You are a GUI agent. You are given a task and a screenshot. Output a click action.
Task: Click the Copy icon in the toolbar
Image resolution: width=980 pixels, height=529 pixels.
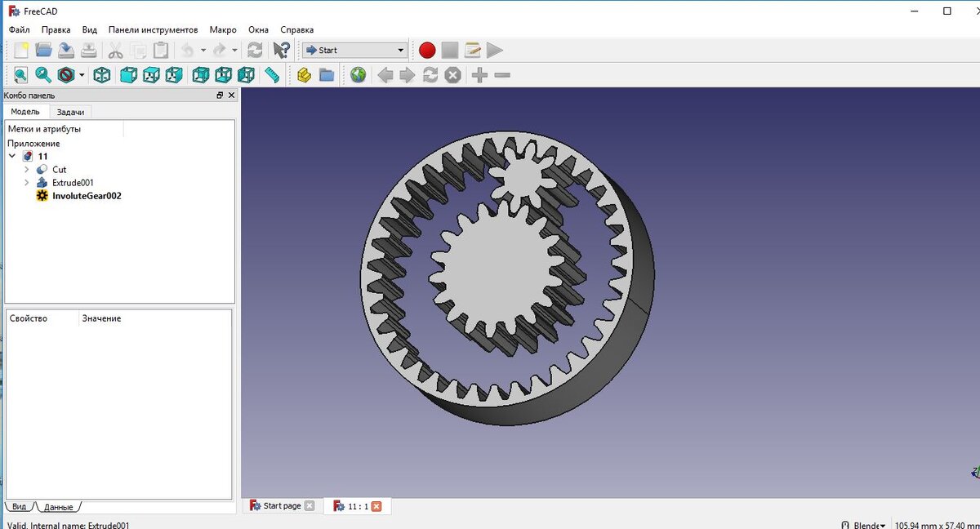click(139, 50)
